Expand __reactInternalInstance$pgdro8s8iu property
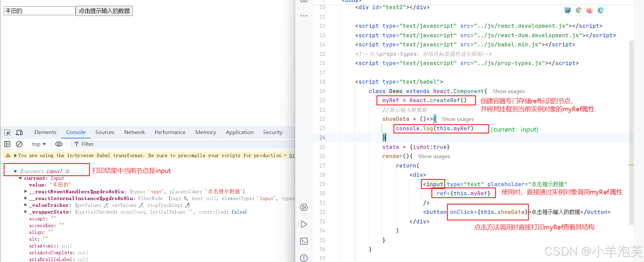644x262 pixels. 26,198
